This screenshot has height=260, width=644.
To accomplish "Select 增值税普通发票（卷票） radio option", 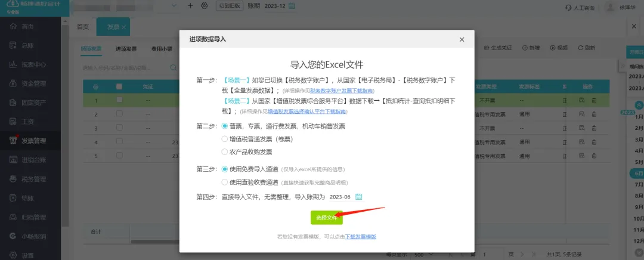I will (225, 139).
